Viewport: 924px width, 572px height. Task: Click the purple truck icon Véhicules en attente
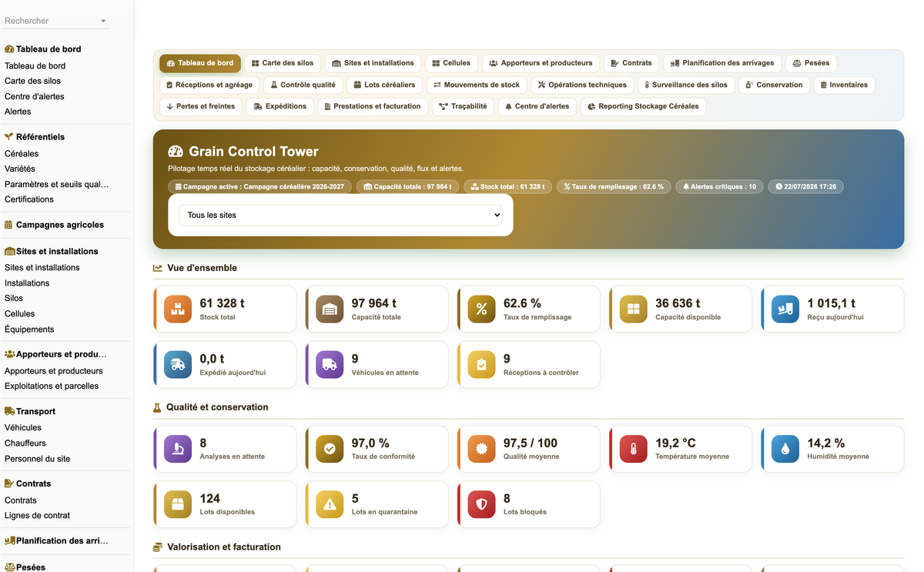tap(330, 365)
